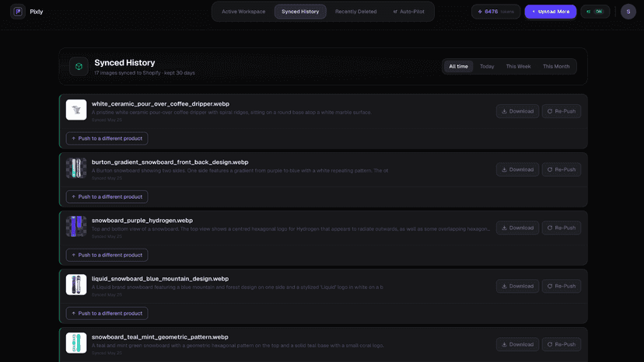Click the Synced History cube icon
The height and width of the screenshot is (362, 644).
(79, 67)
